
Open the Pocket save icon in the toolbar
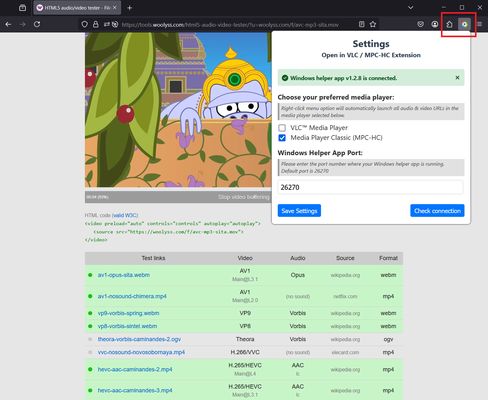(421, 24)
